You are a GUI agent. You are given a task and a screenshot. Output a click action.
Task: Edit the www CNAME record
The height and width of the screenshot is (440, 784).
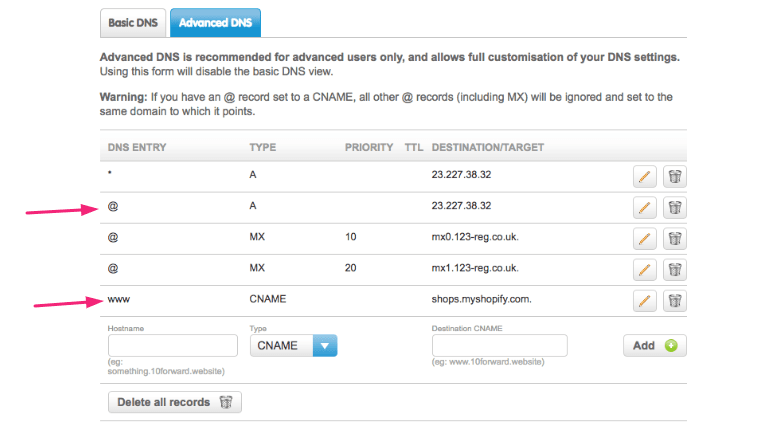click(x=644, y=300)
